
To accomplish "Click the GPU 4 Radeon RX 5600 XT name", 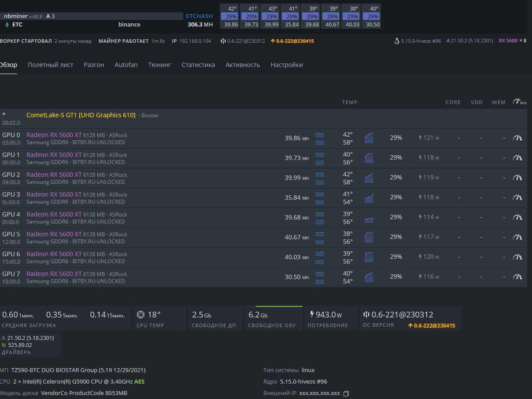I will [x=54, y=214].
